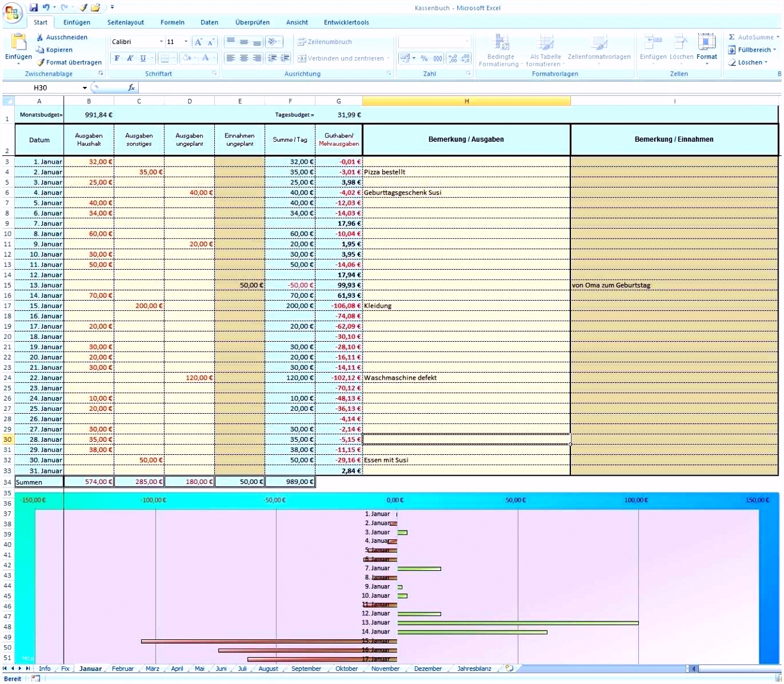Customize the quick access toolbar dropdown
Viewport: 784px width, 684px height.
[x=112, y=8]
